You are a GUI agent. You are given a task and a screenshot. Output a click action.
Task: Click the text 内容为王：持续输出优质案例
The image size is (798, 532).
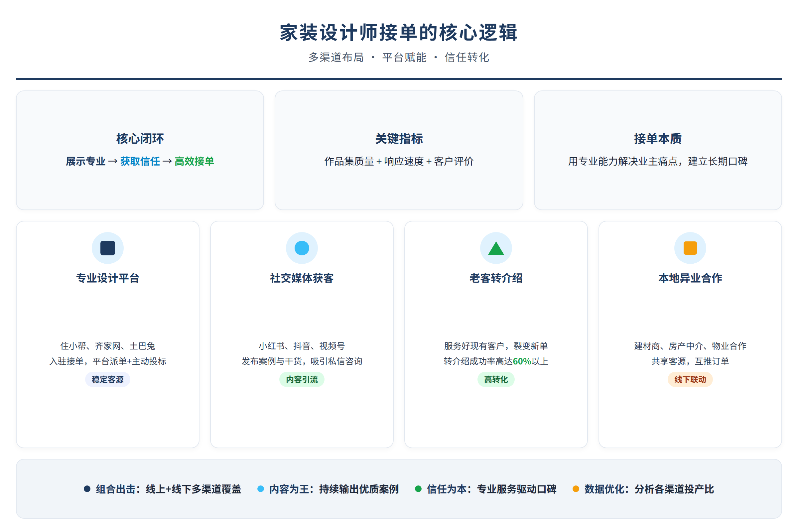(334, 489)
